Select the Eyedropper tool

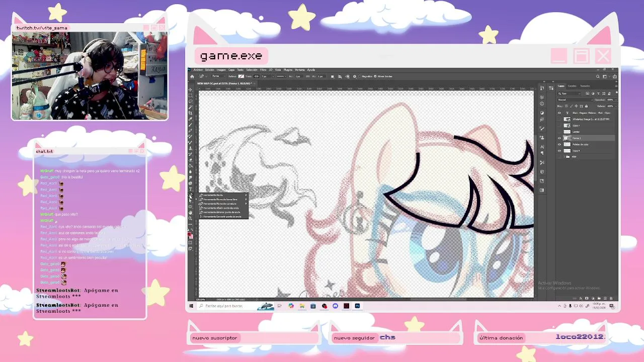click(190, 119)
